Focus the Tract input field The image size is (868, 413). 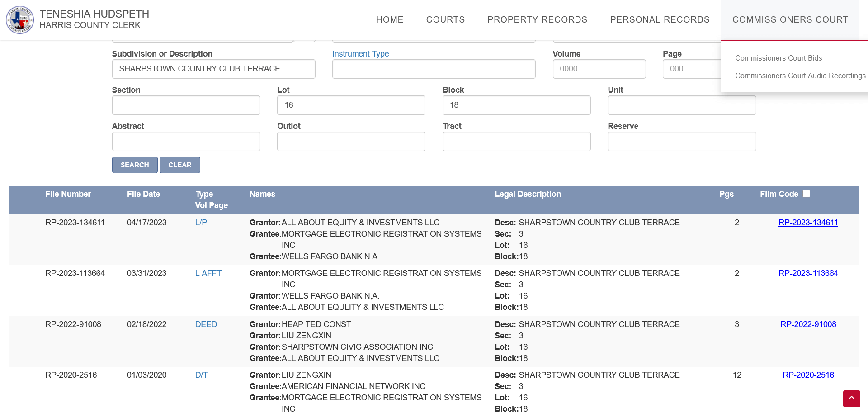coord(516,141)
